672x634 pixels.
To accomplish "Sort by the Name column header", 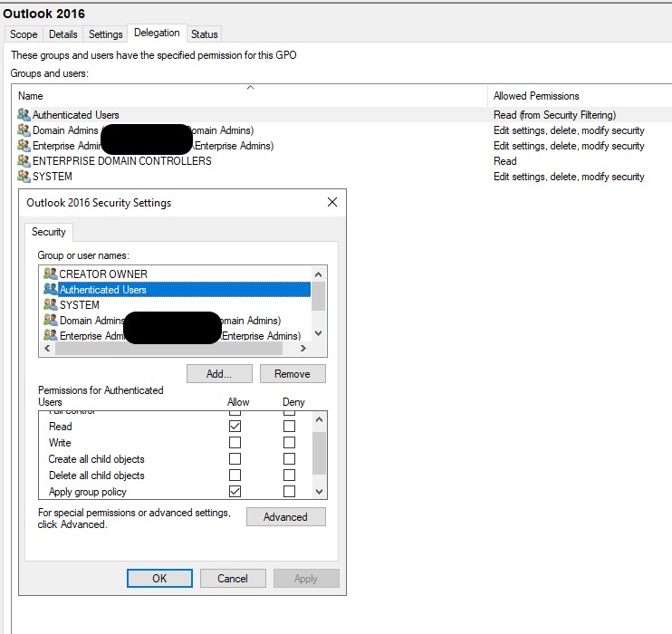I will (x=250, y=96).
